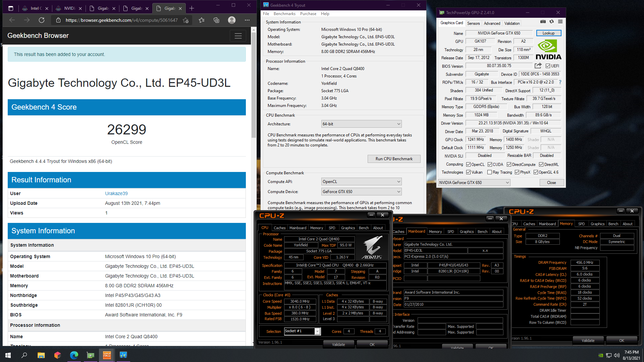Open the Socket #1 selection dropdown in CPU-Z
This screenshot has height=362, width=644.
302,331
